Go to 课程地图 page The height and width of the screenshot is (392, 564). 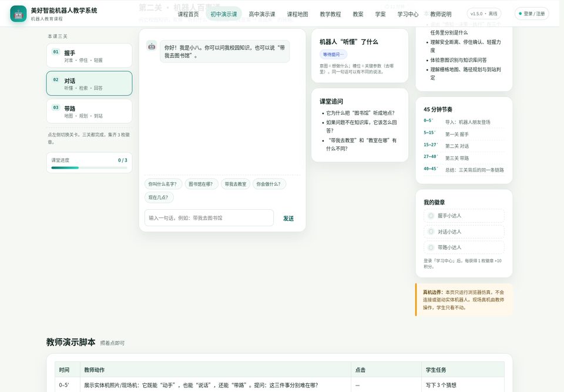point(297,14)
